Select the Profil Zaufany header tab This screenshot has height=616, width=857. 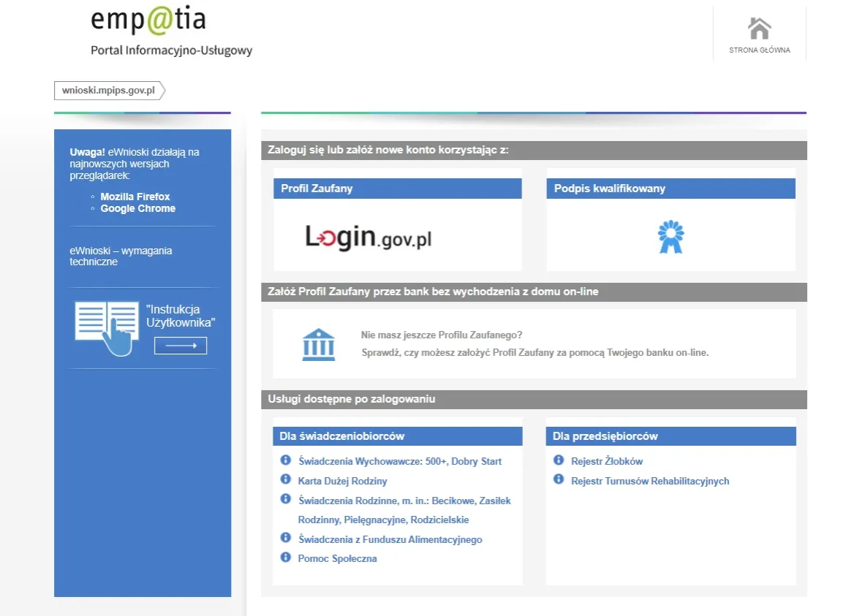[397, 189]
